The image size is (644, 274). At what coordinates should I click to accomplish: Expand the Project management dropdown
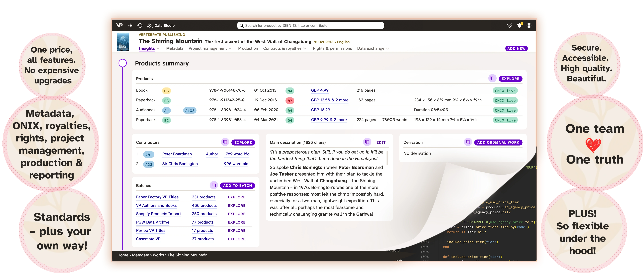tap(230, 48)
